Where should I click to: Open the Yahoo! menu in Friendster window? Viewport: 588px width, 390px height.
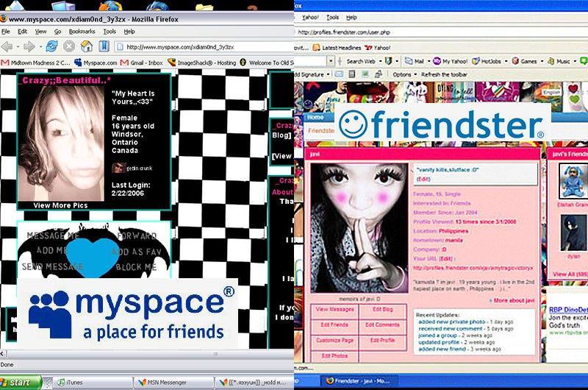310,17
